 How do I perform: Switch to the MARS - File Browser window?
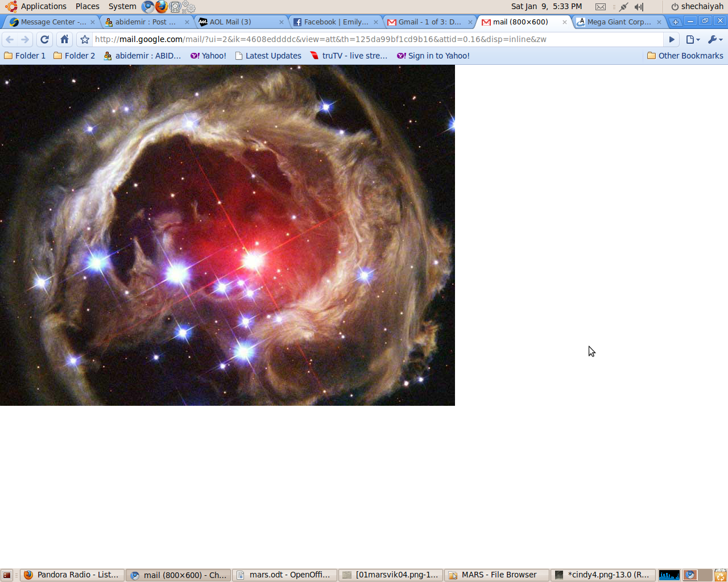tap(497, 575)
